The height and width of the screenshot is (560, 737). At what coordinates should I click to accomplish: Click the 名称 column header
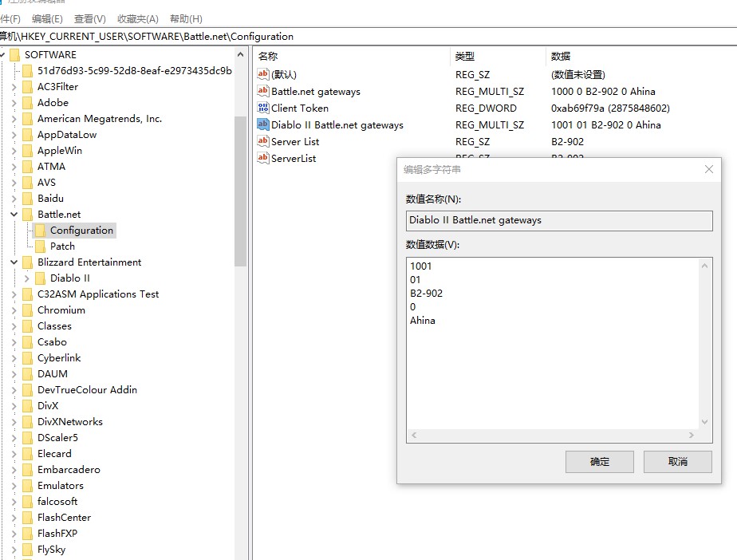pos(351,57)
